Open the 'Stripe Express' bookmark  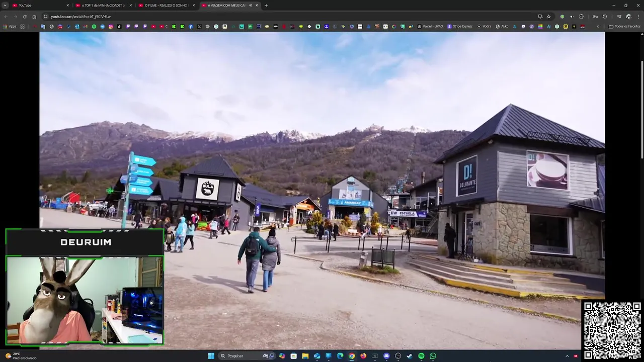tap(460, 26)
